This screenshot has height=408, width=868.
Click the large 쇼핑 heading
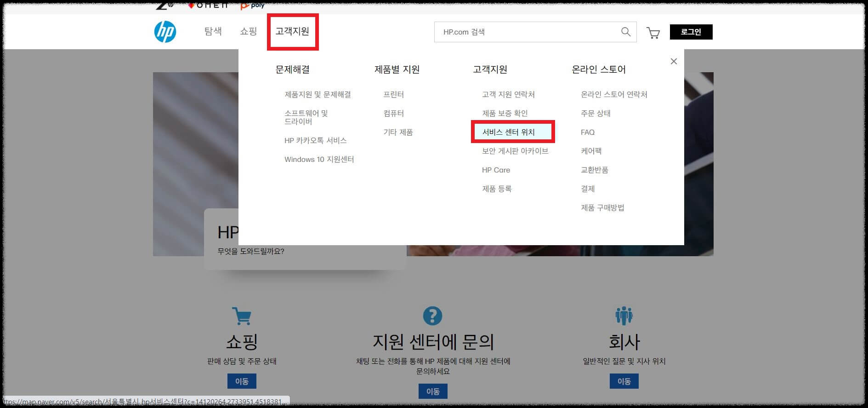[242, 342]
